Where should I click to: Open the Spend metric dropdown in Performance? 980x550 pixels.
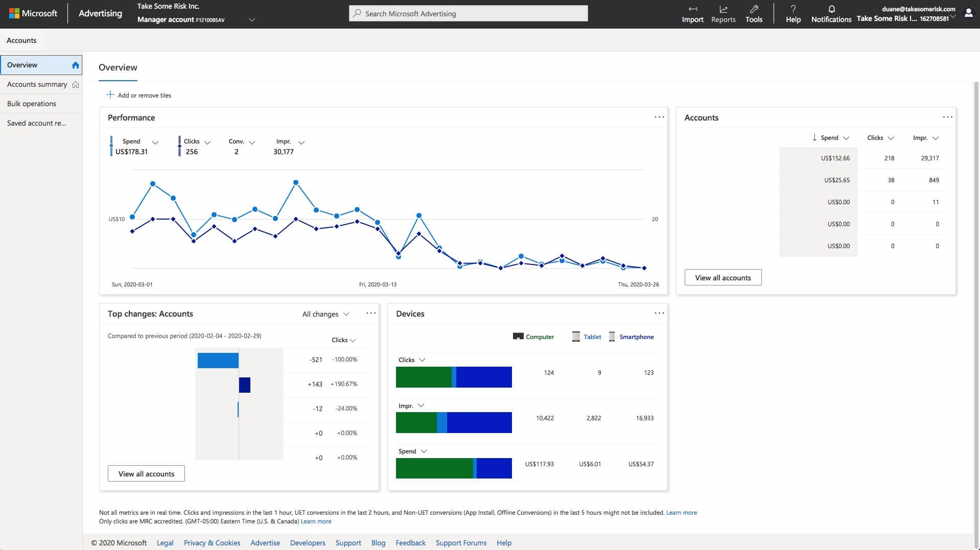pyautogui.click(x=155, y=142)
